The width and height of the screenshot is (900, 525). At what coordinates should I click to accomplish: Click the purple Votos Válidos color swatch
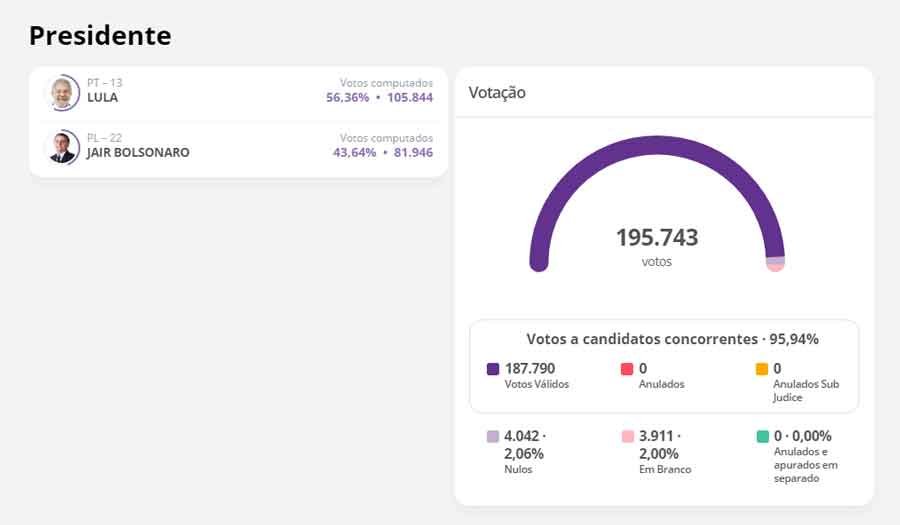pos(493,369)
